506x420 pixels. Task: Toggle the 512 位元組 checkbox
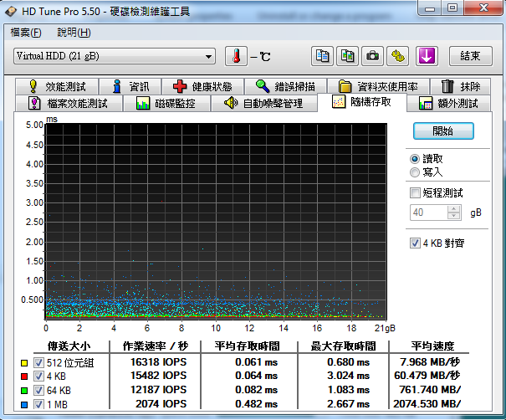(38, 363)
